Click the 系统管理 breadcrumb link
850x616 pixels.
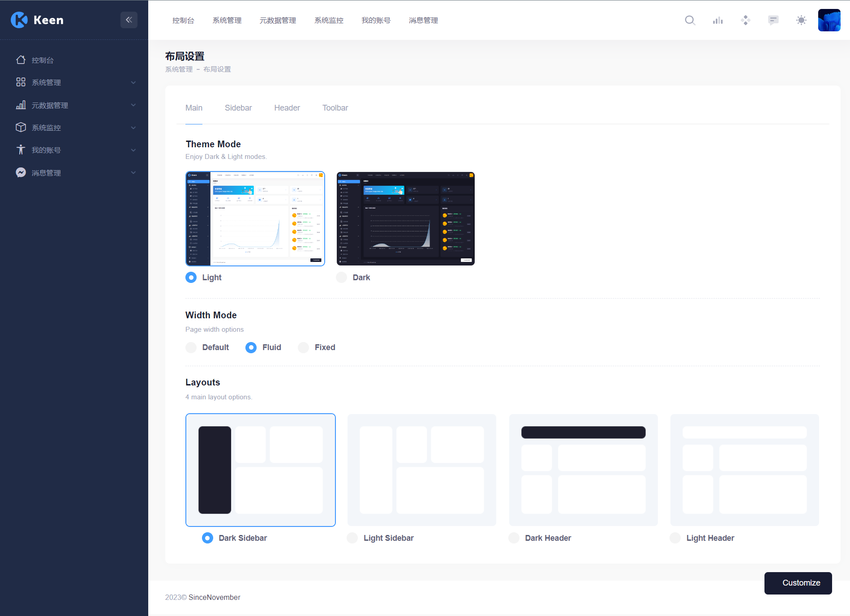[x=179, y=69]
